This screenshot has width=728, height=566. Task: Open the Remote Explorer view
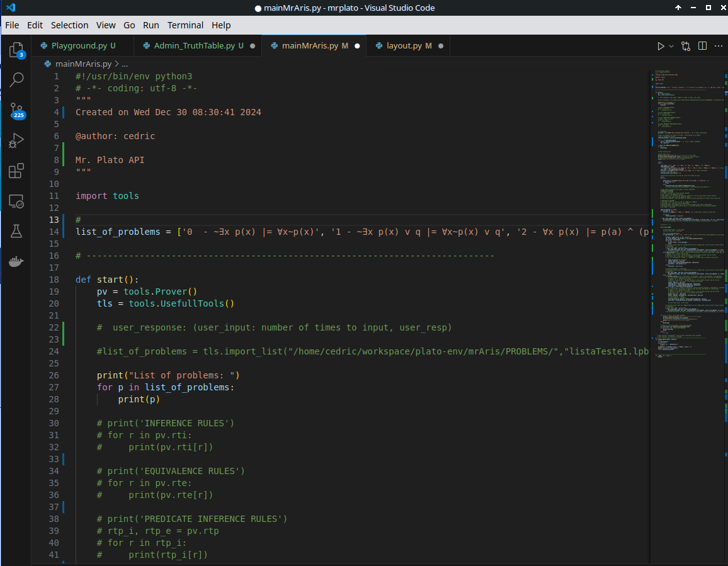16,201
